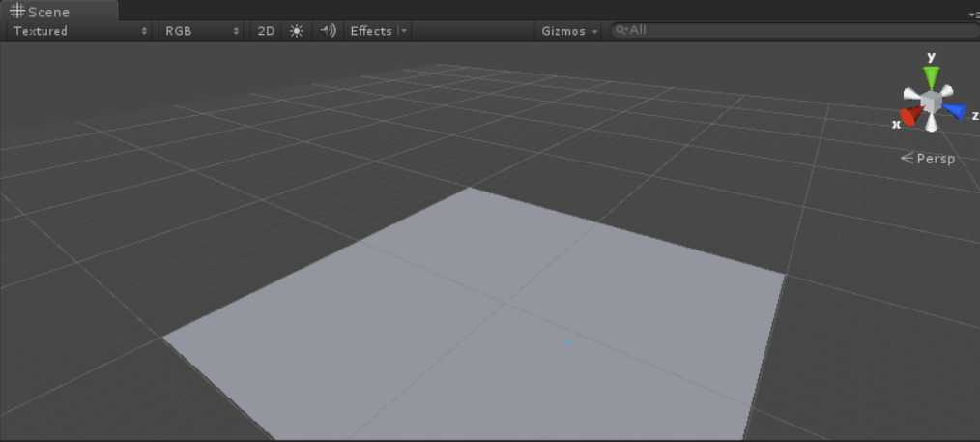Screen dimensions: 980x442
Task: Open Effects dropdown arrow
Action: [x=404, y=31]
